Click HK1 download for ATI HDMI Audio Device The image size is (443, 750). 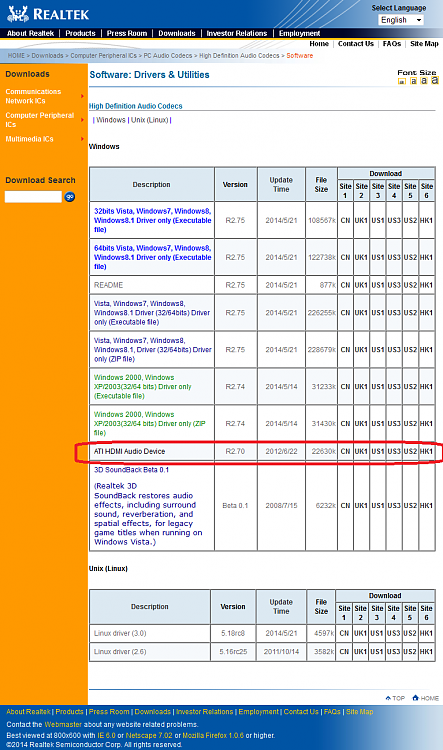click(x=426, y=451)
